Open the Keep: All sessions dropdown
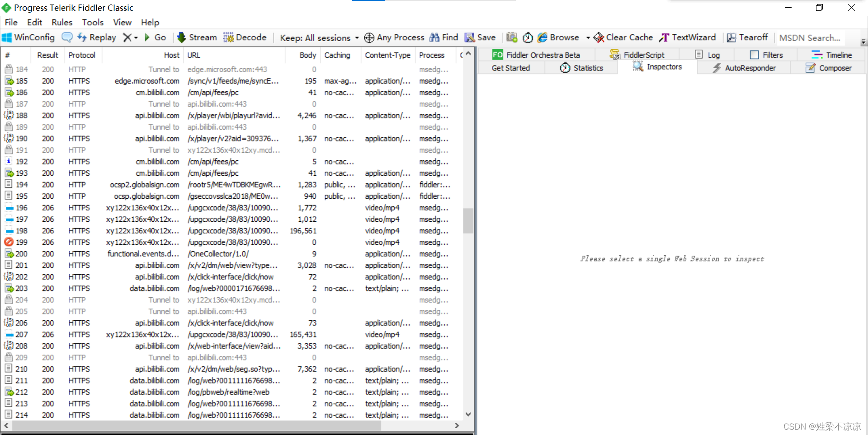The image size is (868, 435). coord(319,38)
